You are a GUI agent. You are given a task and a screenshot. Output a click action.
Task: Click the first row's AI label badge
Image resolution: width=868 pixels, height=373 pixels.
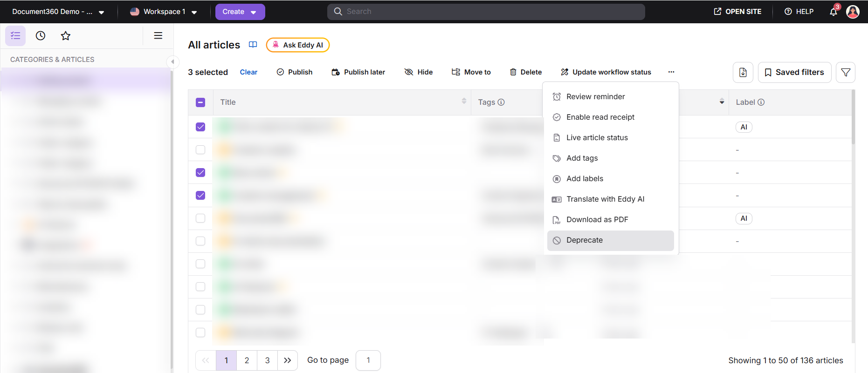(744, 127)
